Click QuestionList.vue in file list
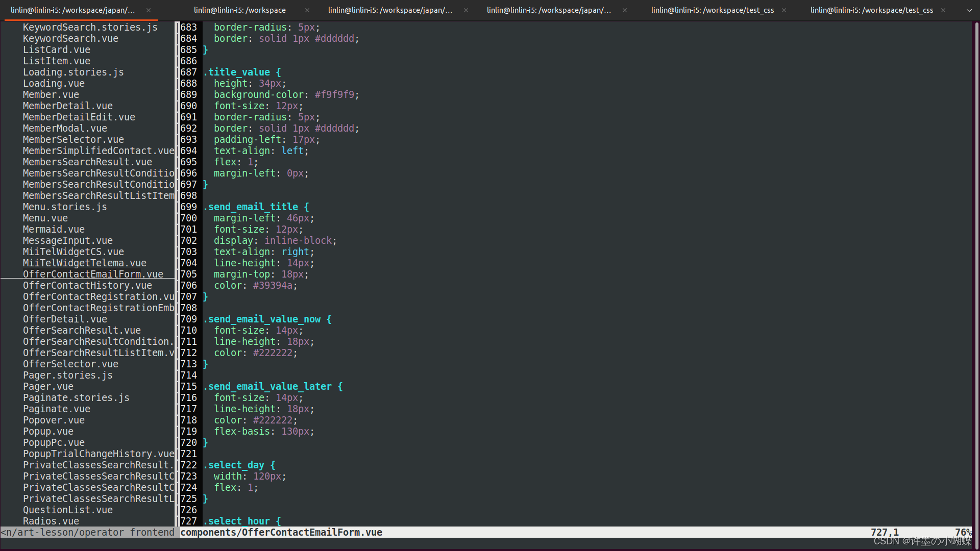Image resolution: width=980 pixels, height=551 pixels. pyautogui.click(x=68, y=510)
